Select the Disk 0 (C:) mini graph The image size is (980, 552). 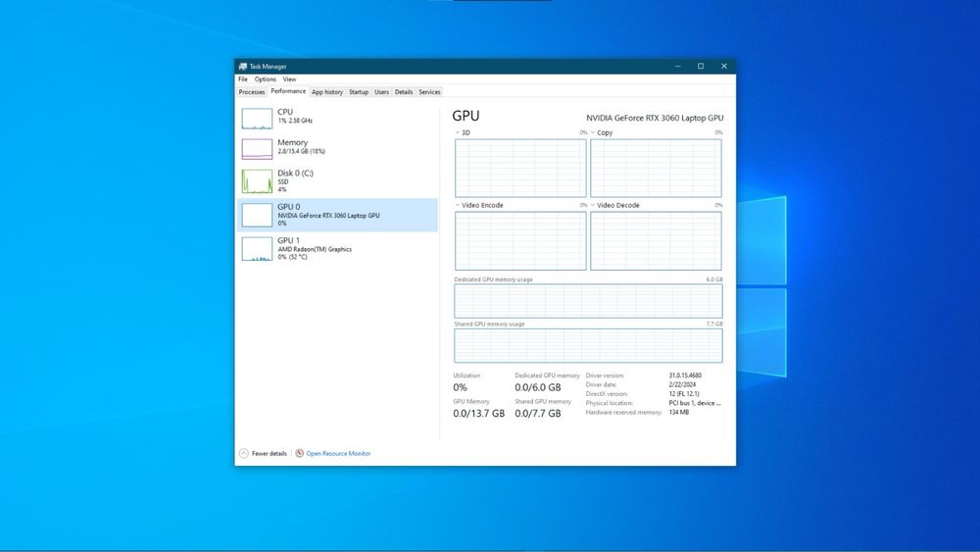coord(257,181)
